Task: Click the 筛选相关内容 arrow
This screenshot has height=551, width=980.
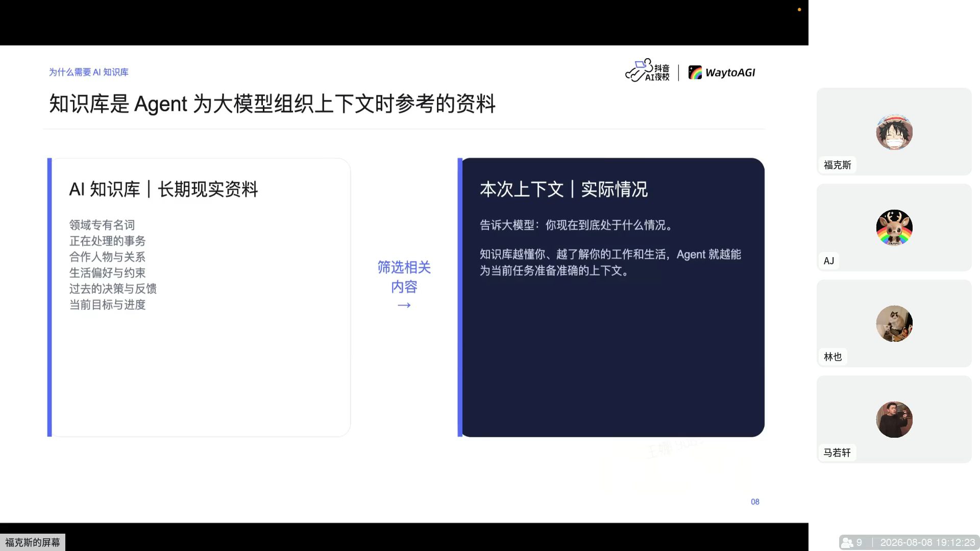Action: click(x=404, y=305)
